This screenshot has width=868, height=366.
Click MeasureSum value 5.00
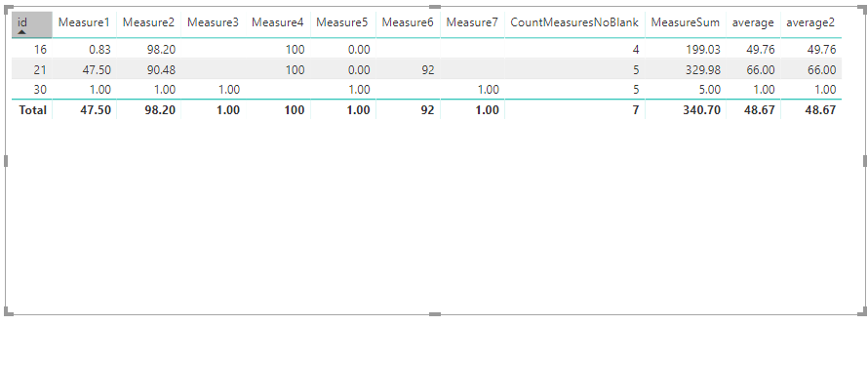pyautogui.click(x=710, y=90)
